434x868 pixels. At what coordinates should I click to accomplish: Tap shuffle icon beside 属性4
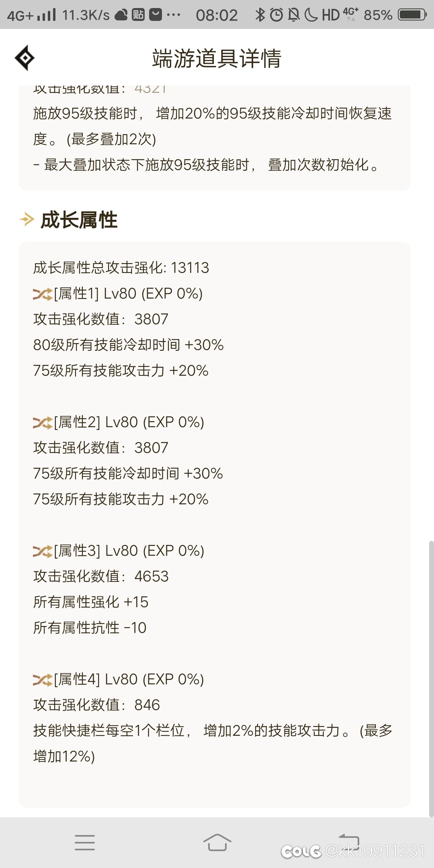(43, 680)
